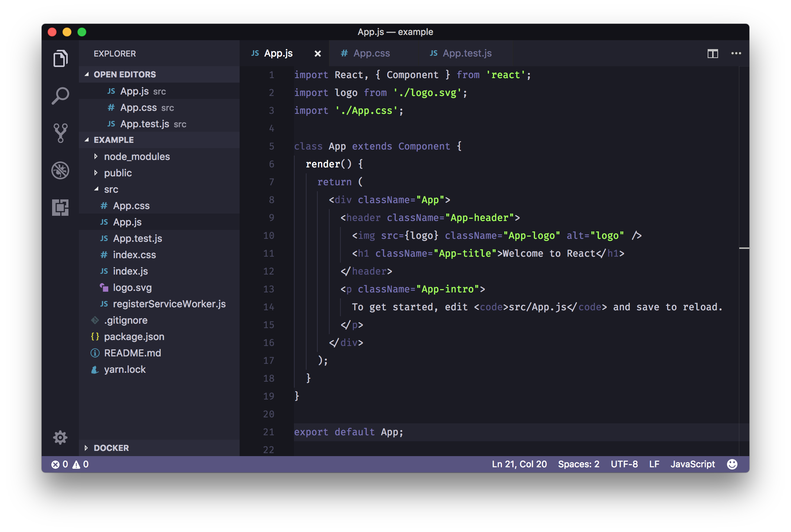Image resolution: width=791 pixels, height=532 pixels.
Task: Open Manage gear settings icon
Action: point(60,437)
